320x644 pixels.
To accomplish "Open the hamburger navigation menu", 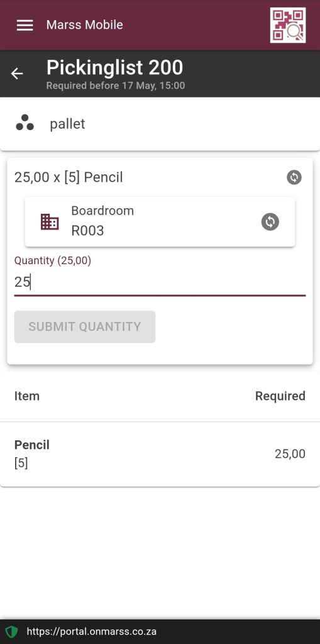I will point(25,25).
